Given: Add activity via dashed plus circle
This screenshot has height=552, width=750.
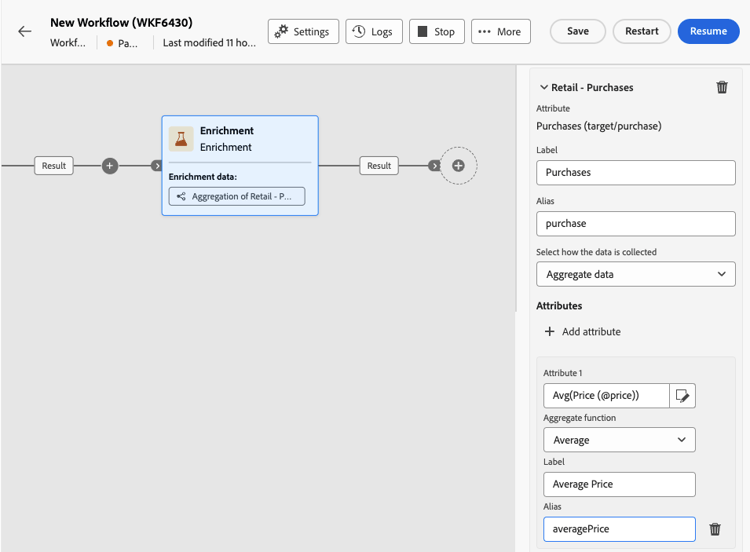Looking at the screenshot, I should click(x=458, y=166).
